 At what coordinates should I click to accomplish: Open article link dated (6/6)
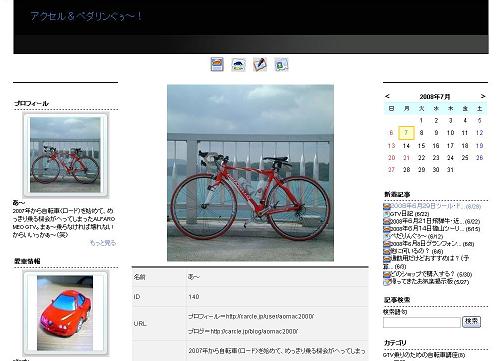(417, 251)
